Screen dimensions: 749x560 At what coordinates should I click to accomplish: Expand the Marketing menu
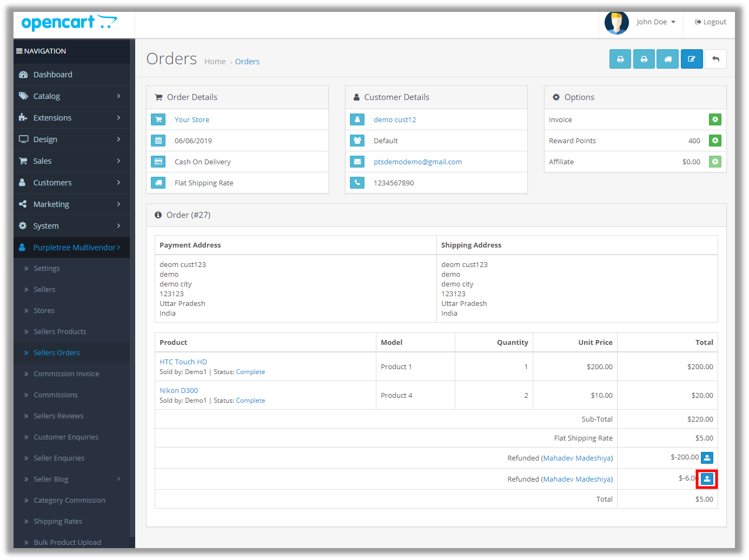tap(71, 204)
